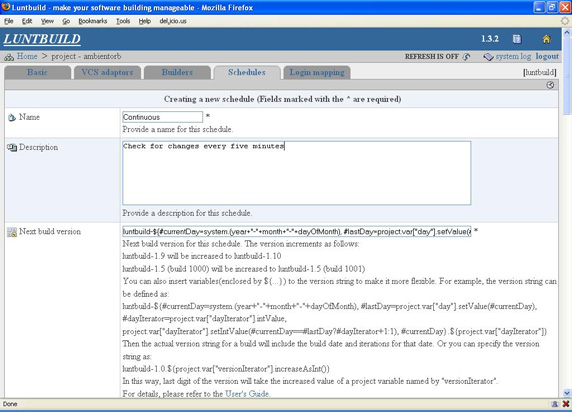Open the Home breadcrumb link

(x=27, y=56)
